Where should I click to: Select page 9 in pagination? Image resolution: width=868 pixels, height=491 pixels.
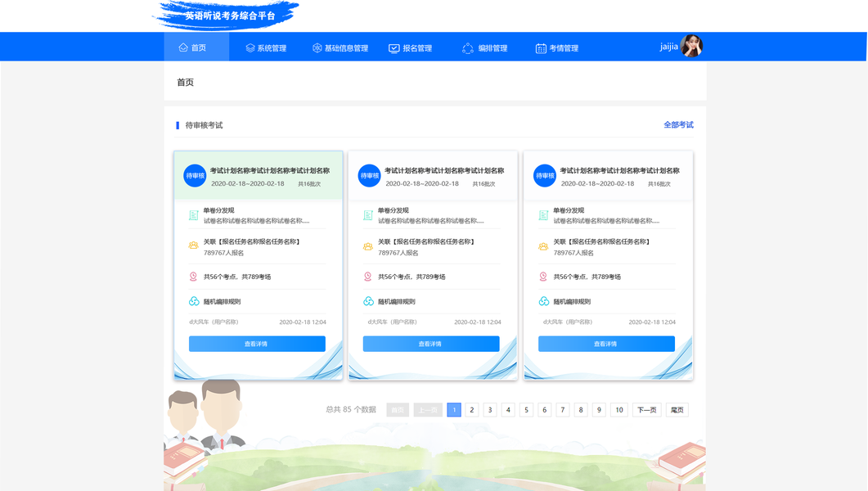coord(599,410)
